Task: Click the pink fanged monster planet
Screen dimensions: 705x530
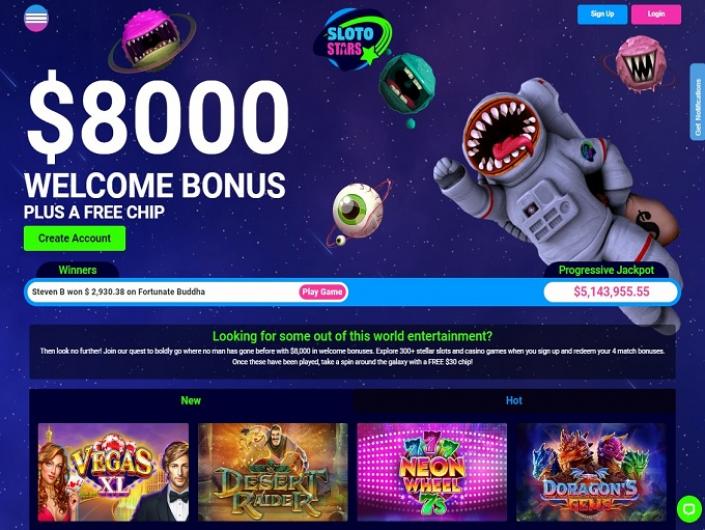Action: (x=639, y=64)
